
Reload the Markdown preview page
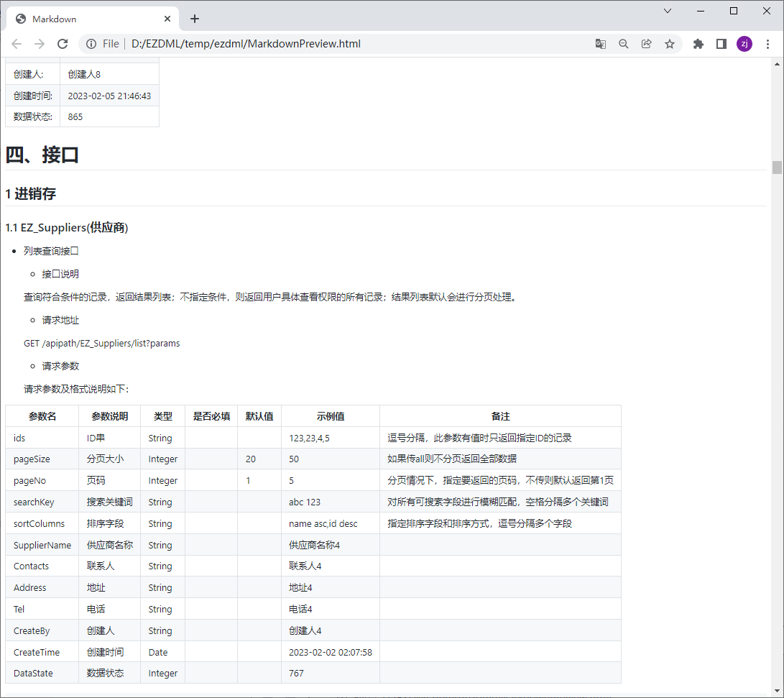tap(63, 44)
